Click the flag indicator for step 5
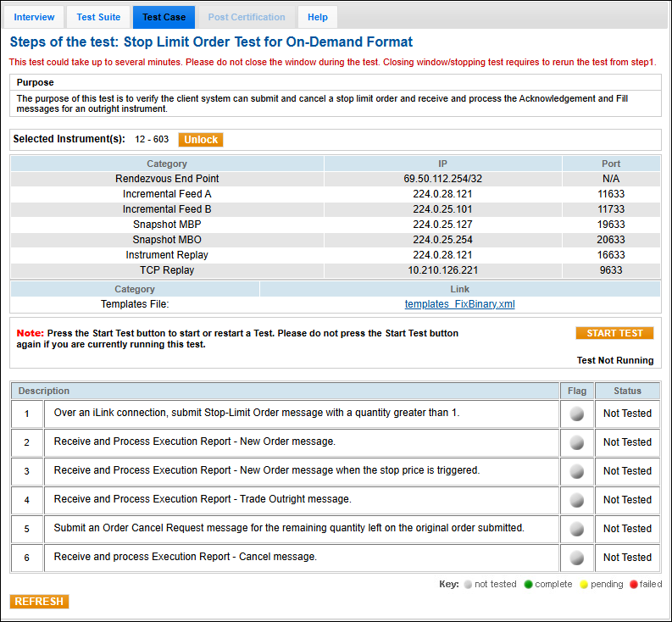672x622 pixels. [x=576, y=529]
